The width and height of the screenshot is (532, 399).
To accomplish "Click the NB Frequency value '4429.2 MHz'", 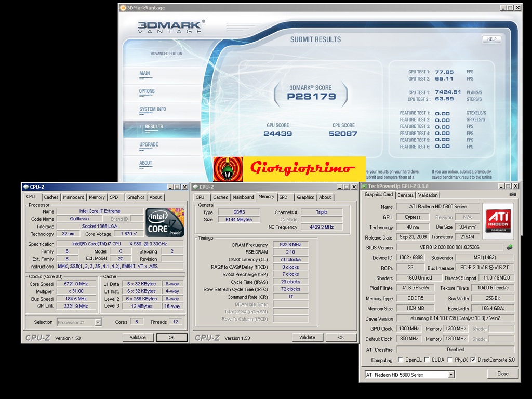I will [x=322, y=227].
